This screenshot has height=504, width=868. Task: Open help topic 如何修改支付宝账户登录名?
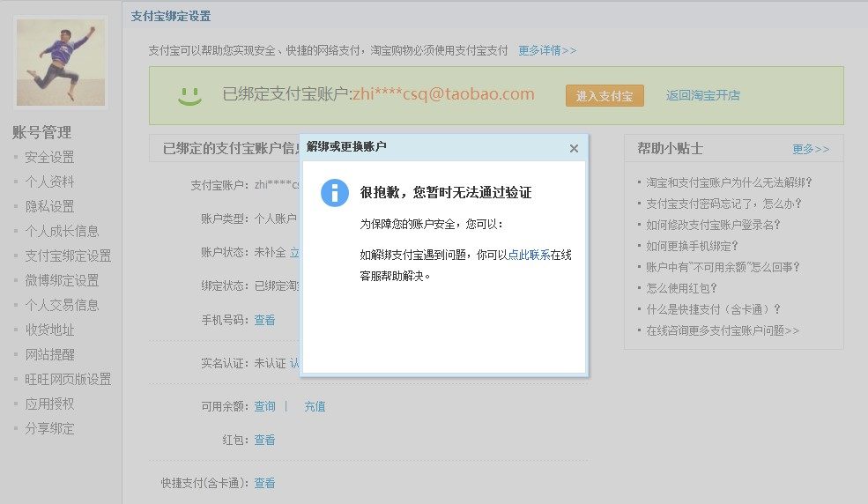click(x=713, y=225)
